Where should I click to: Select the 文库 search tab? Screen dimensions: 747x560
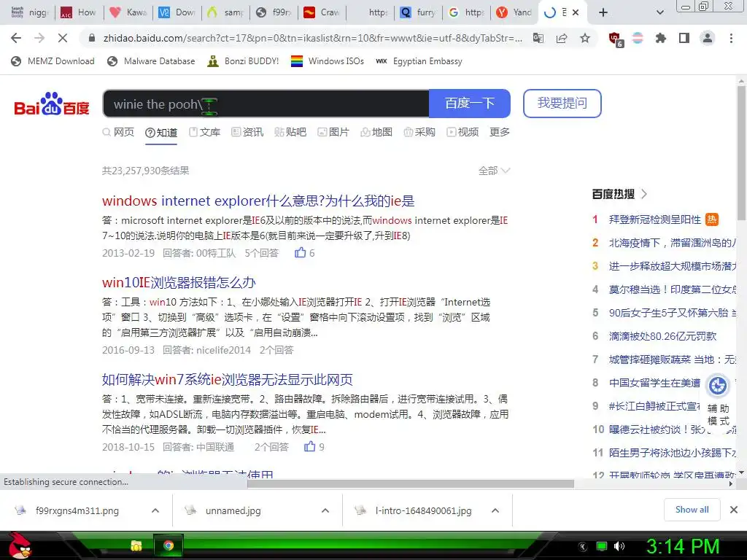pyautogui.click(x=204, y=132)
